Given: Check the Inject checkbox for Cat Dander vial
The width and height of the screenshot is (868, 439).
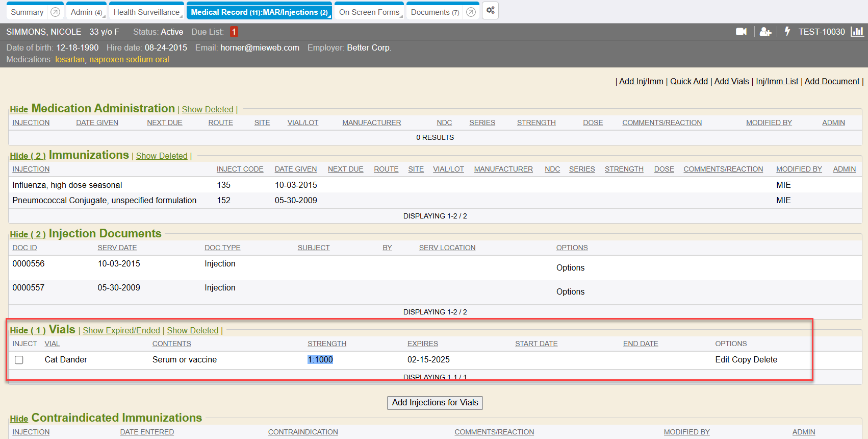Looking at the screenshot, I should click(x=19, y=360).
